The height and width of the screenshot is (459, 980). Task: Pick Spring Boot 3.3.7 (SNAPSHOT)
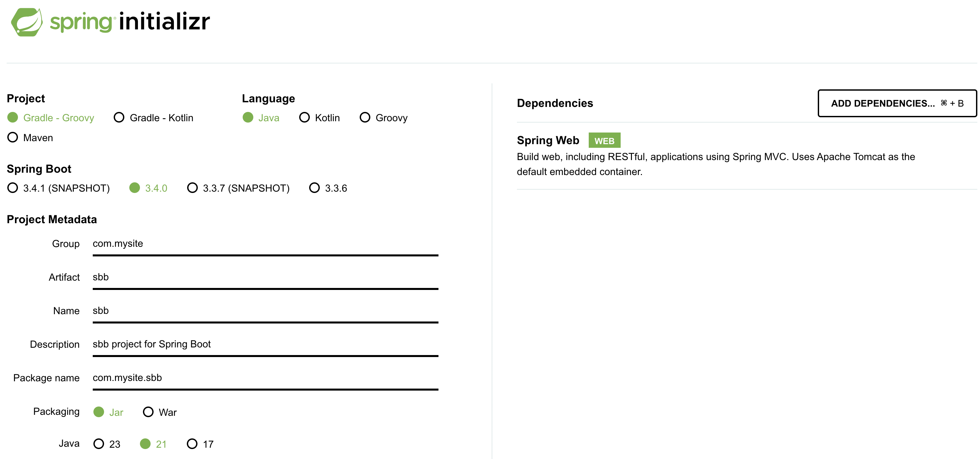(x=239, y=188)
